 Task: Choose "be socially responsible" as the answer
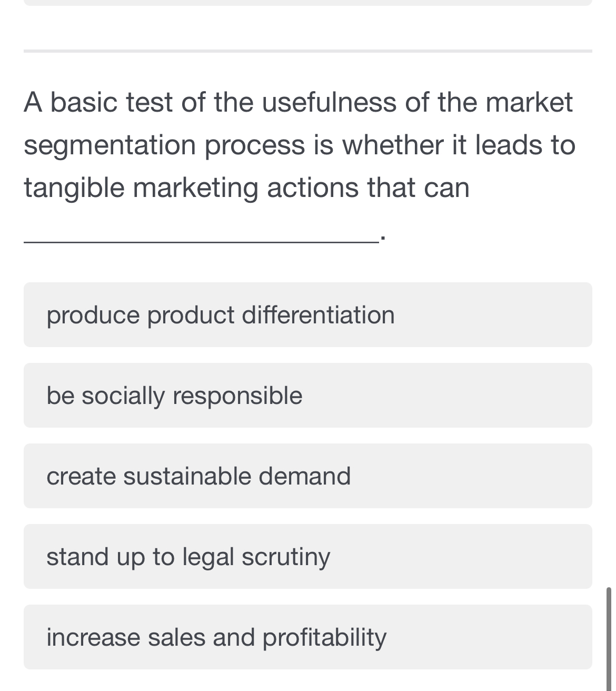pos(175,396)
